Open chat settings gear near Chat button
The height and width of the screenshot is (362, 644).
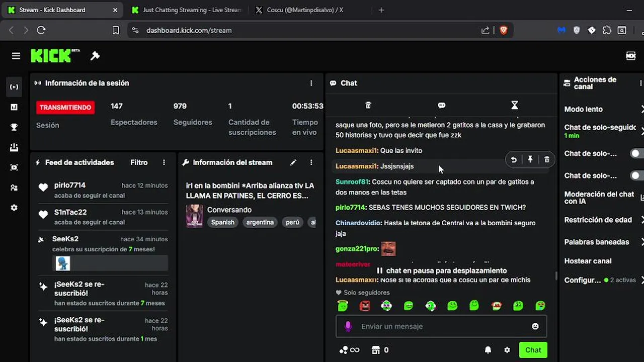click(507, 350)
